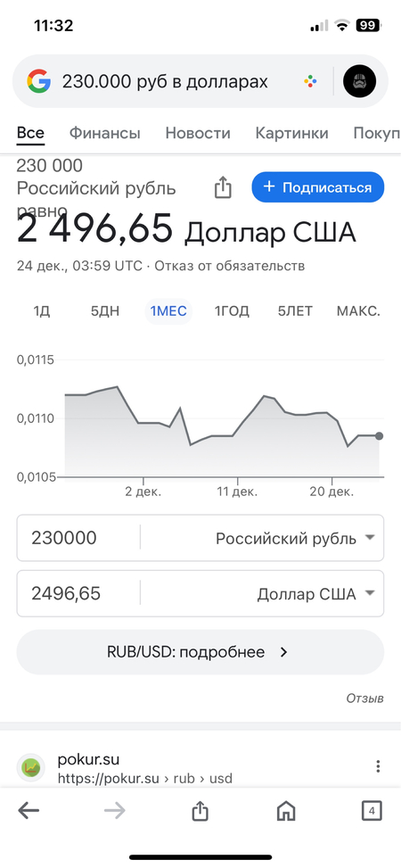The width and height of the screenshot is (401, 868).
Task: Go to the browser home page
Action: (286, 811)
